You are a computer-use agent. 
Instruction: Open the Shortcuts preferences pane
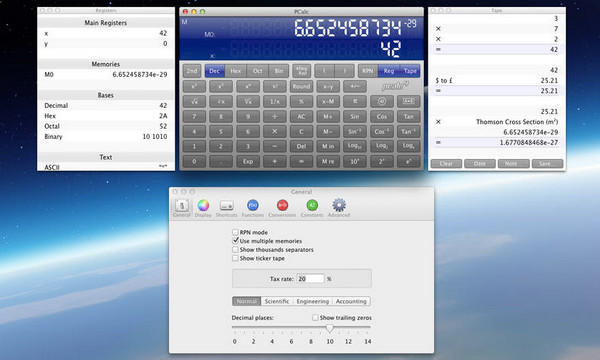[x=227, y=208]
